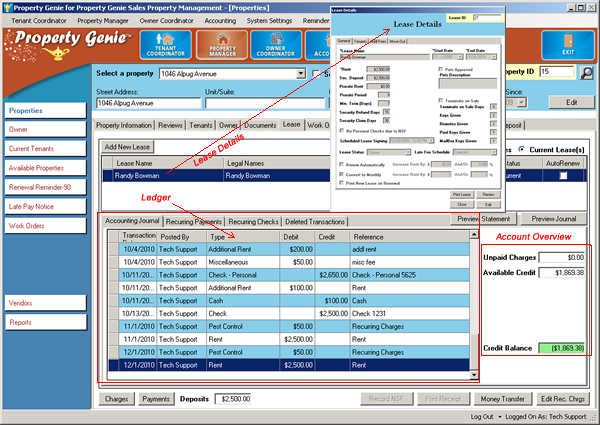Viewport: 600px width, 425px height.
Task: Open Renewal Reminder-90 in the sidebar
Action: point(46,187)
